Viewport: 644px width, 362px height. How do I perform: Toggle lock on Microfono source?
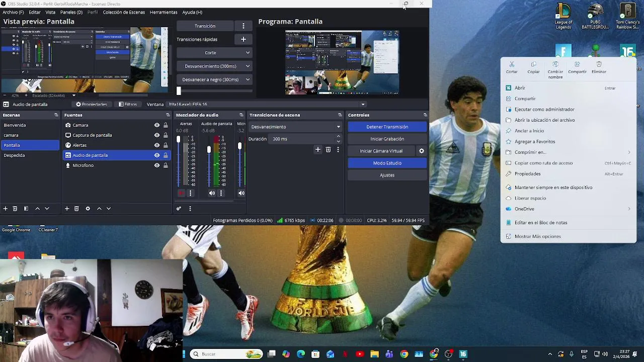tap(166, 165)
